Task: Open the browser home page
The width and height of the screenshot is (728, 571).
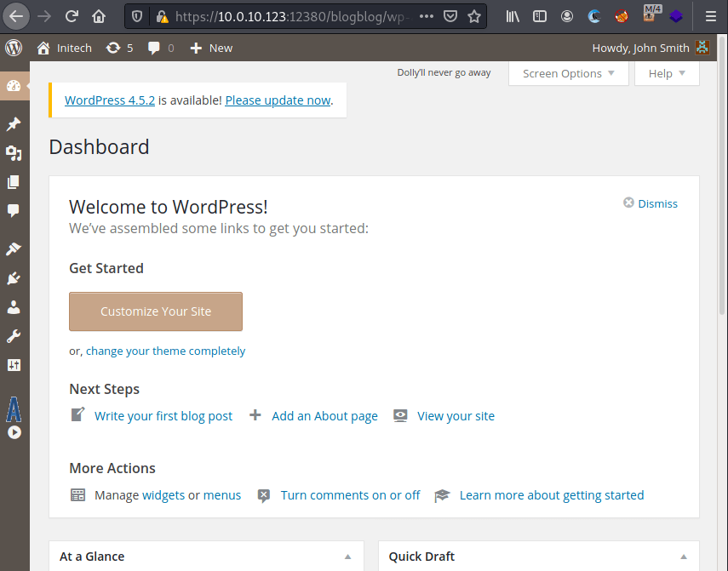Action: tap(99, 17)
